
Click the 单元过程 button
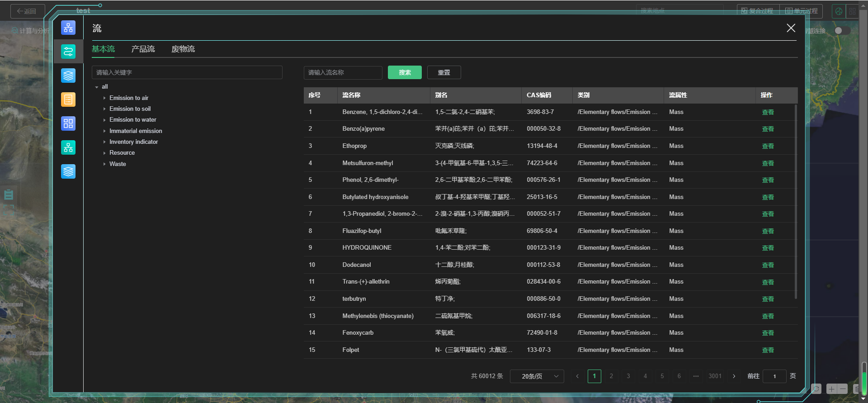click(801, 11)
